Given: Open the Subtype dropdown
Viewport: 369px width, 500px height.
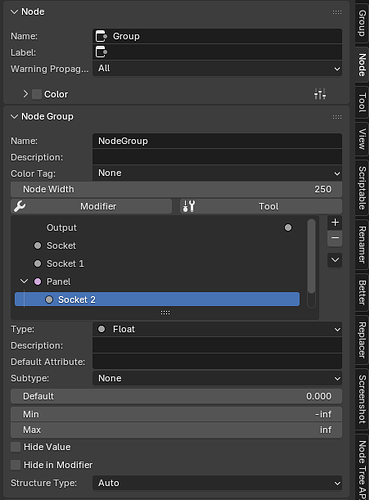Looking at the screenshot, I should coord(217,379).
